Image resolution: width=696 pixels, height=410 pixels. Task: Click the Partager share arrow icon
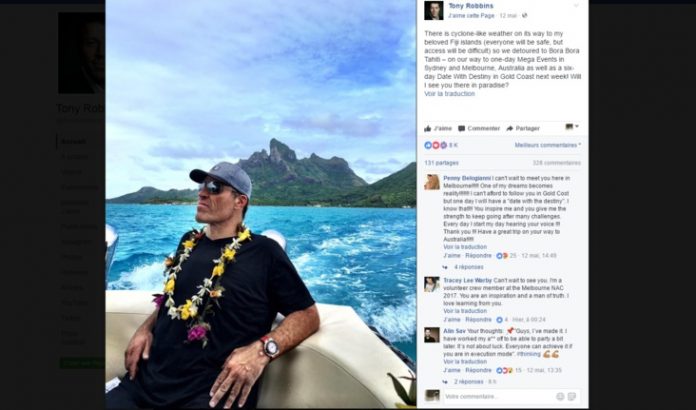[x=510, y=129]
